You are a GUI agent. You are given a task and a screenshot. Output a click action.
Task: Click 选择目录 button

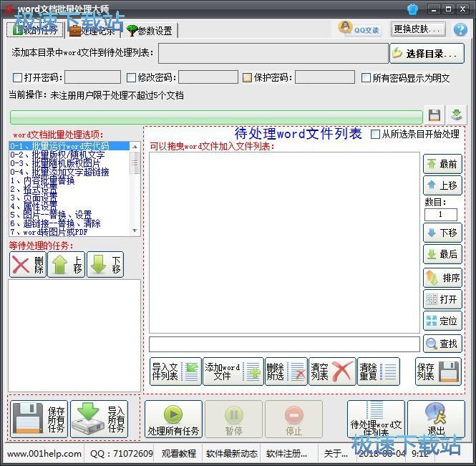coord(427,54)
